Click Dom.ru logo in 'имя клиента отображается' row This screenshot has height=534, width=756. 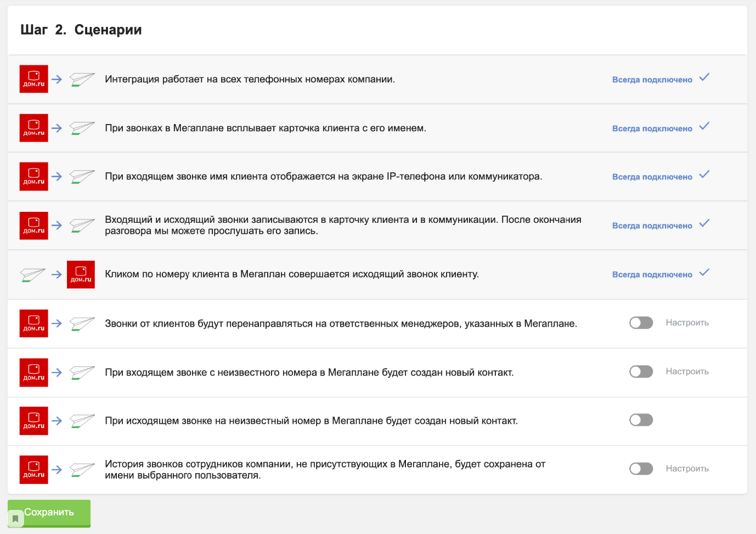click(34, 177)
